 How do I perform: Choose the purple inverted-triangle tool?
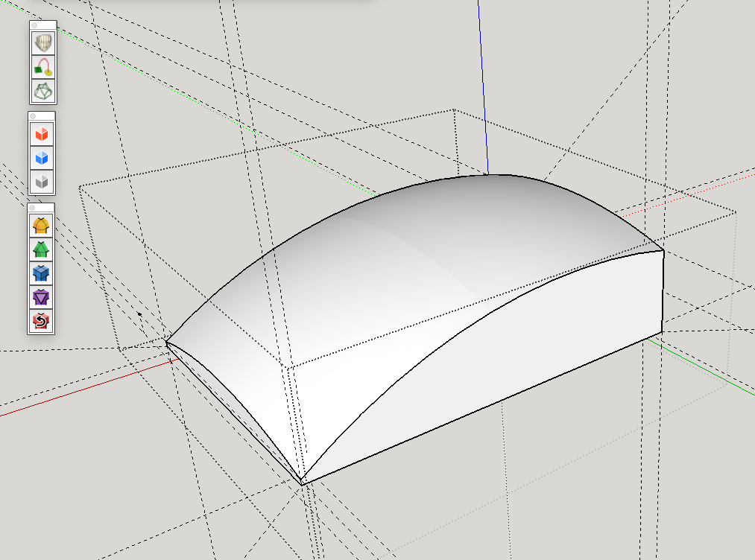tap(41, 297)
